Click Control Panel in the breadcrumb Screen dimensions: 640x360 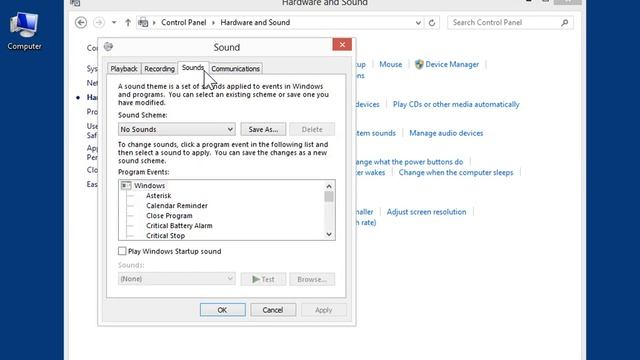[184, 22]
